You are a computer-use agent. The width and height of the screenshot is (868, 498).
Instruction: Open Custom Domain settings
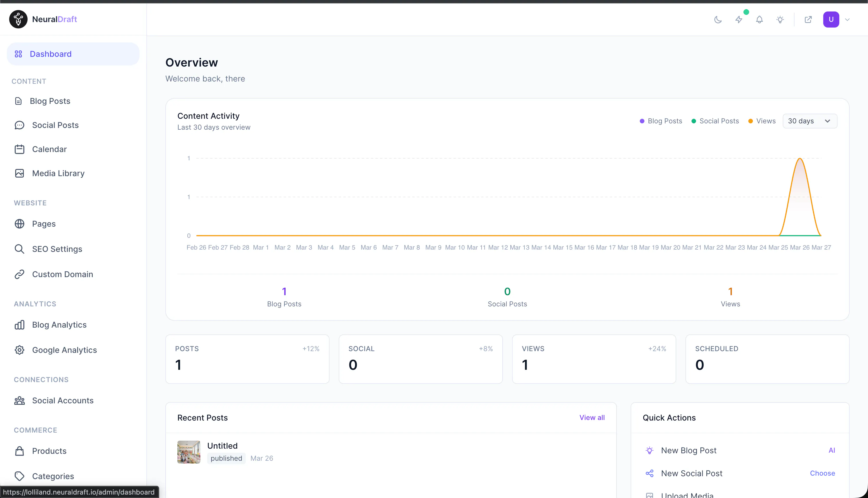(63, 274)
